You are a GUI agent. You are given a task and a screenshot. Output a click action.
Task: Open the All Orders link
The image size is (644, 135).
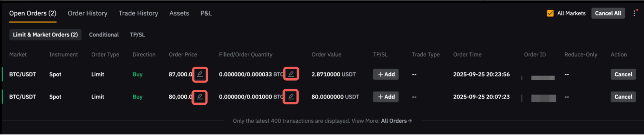pos(396,121)
